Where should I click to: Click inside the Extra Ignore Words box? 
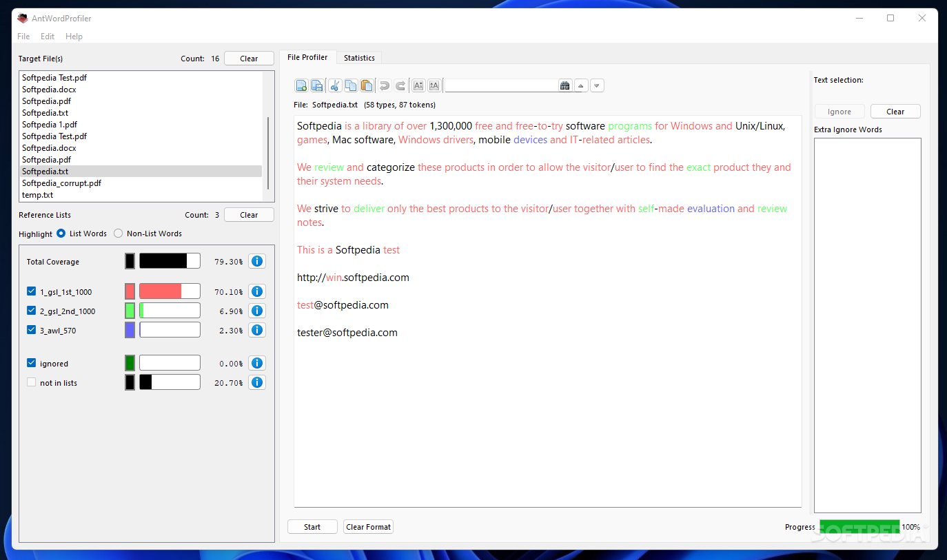(x=868, y=325)
